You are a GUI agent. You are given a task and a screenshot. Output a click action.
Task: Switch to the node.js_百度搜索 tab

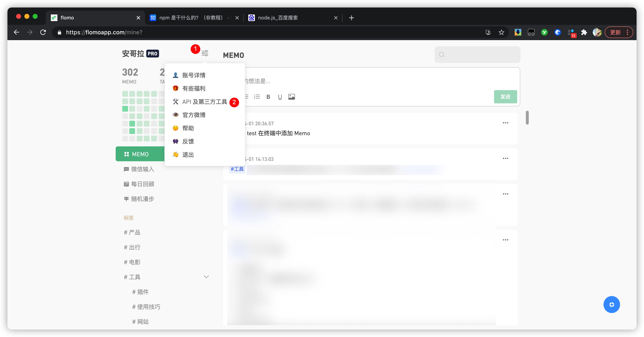[x=278, y=18]
